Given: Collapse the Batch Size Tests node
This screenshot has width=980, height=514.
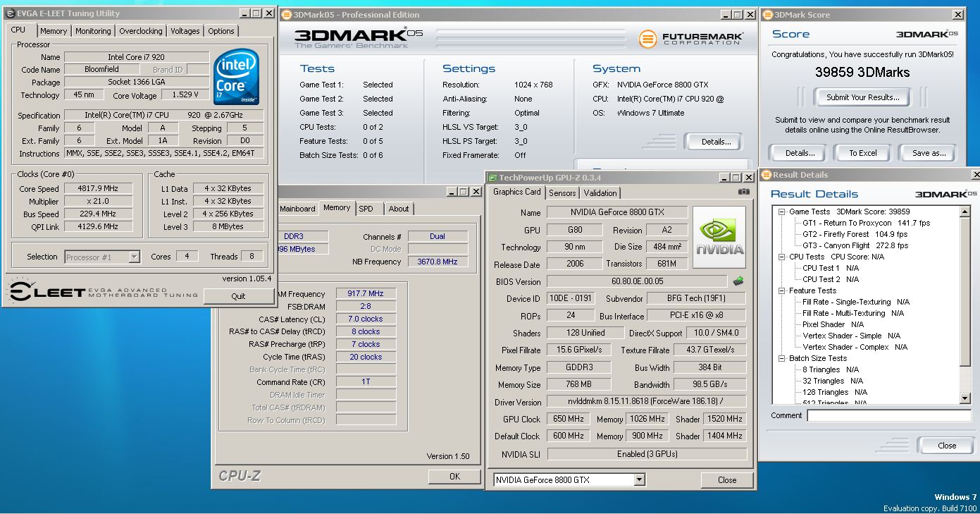Looking at the screenshot, I should pos(781,358).
